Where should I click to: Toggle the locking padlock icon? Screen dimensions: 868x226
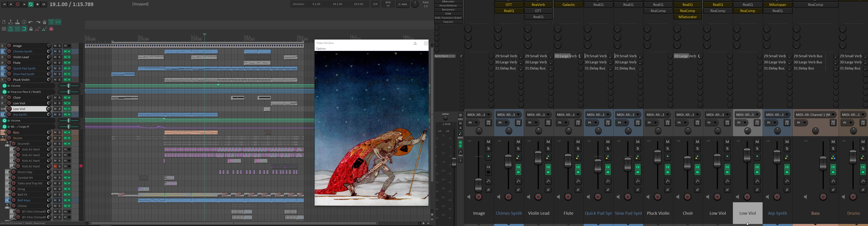point(31,29)
